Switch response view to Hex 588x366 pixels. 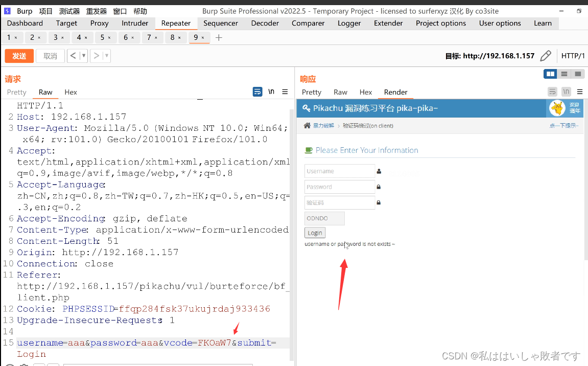pyautogui.click(x=366, y=93)
